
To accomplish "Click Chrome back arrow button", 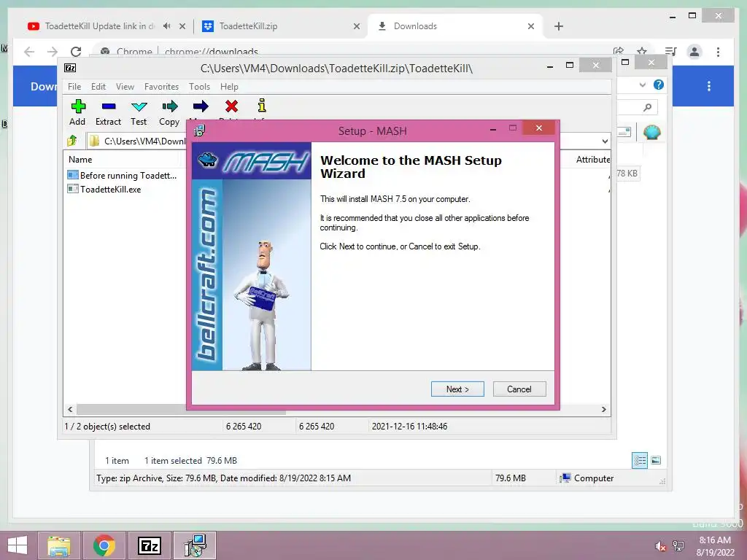I will [x=29, y=52].
